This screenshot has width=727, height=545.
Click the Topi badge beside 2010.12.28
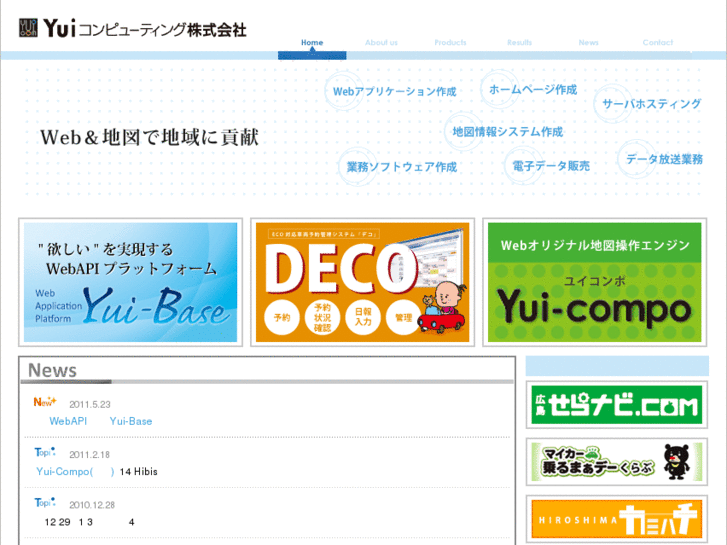click(x=45, y=502)
